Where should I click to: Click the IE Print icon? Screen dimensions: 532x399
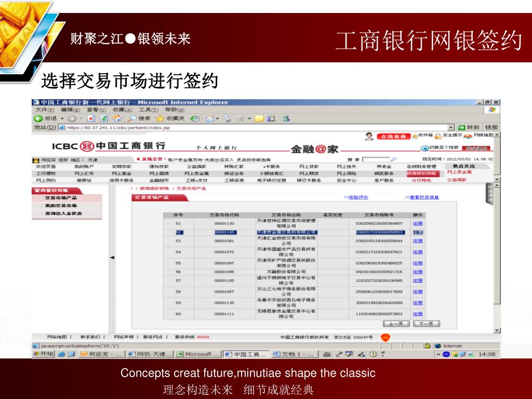[227, 118]
